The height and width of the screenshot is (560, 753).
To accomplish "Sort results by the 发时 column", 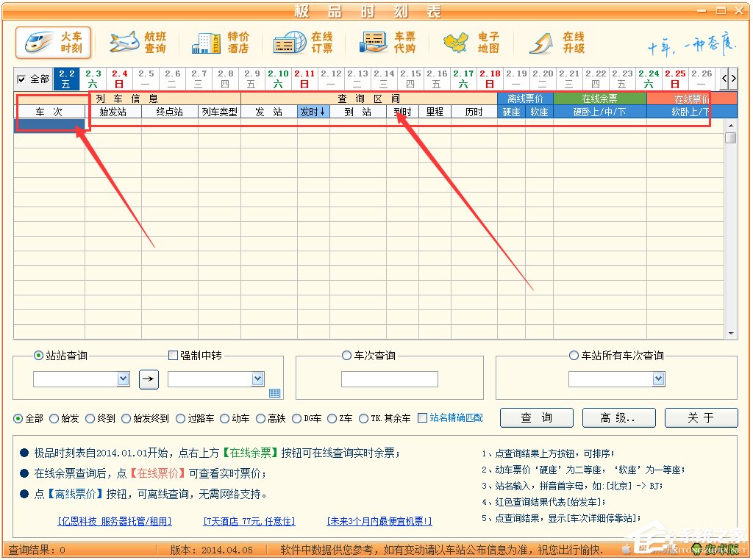I will 313,112.
